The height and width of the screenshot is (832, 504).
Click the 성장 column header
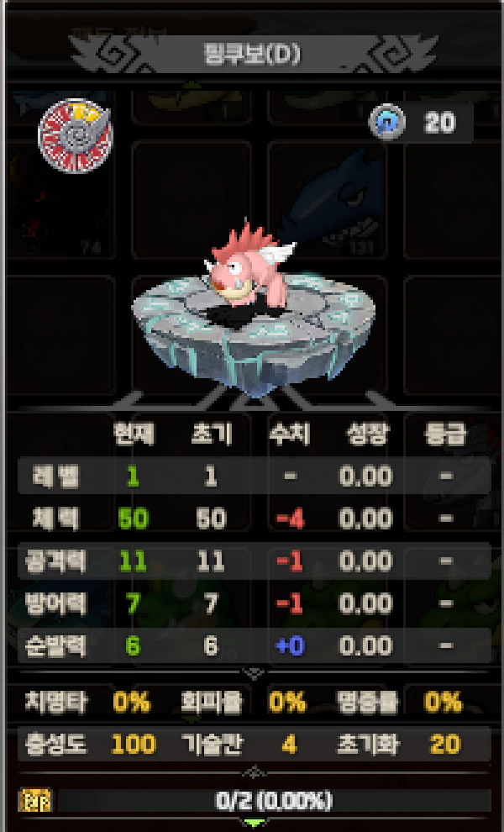366,434
